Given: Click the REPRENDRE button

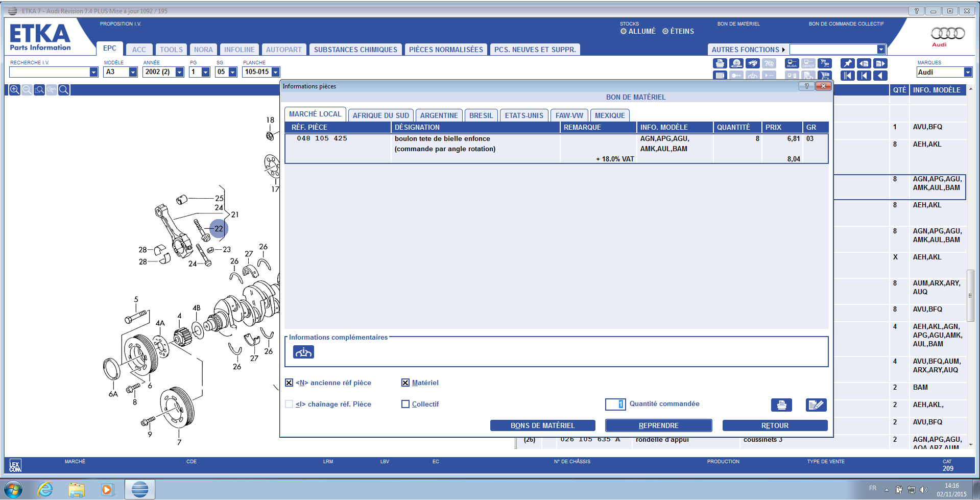Looking at the screenshot, I should [x=659, y=425].
